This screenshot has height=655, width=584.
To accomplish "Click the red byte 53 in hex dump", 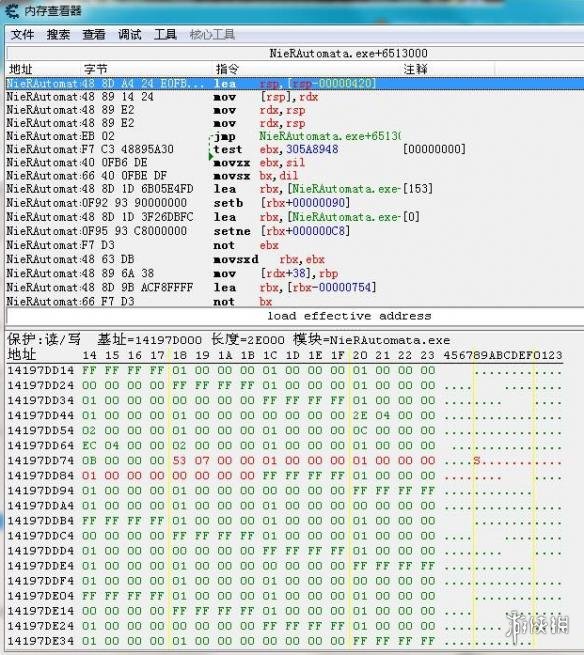I will (179, 460).
